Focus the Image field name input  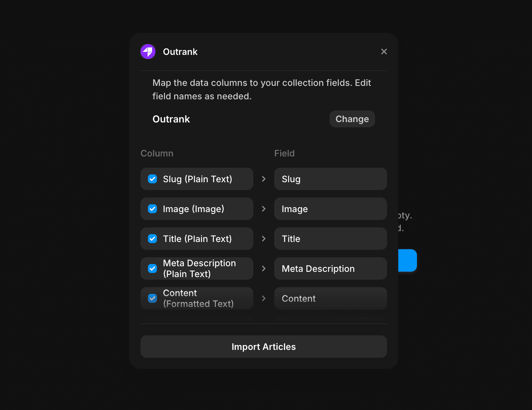point(330,209)
